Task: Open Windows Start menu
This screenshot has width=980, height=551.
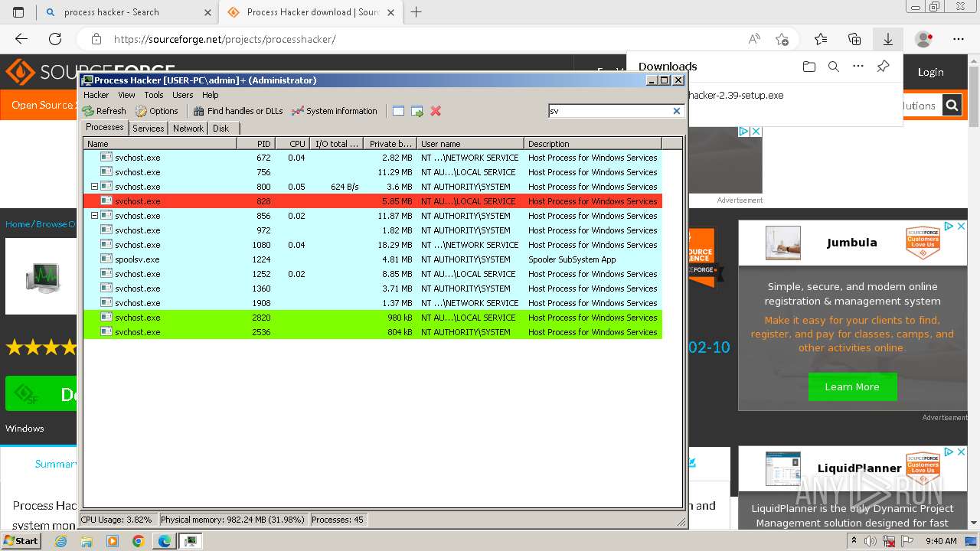Action: point(21,540)
